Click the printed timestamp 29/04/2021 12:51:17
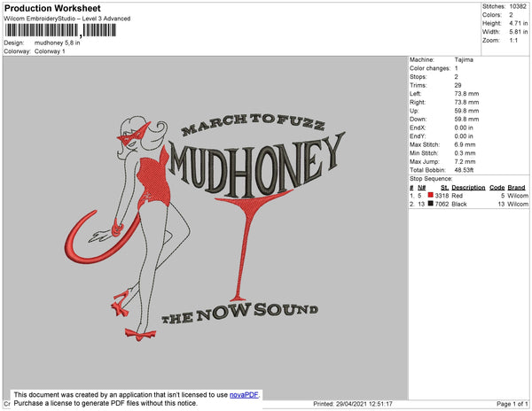This screenshot has height=411, width=532. [364, 404]
